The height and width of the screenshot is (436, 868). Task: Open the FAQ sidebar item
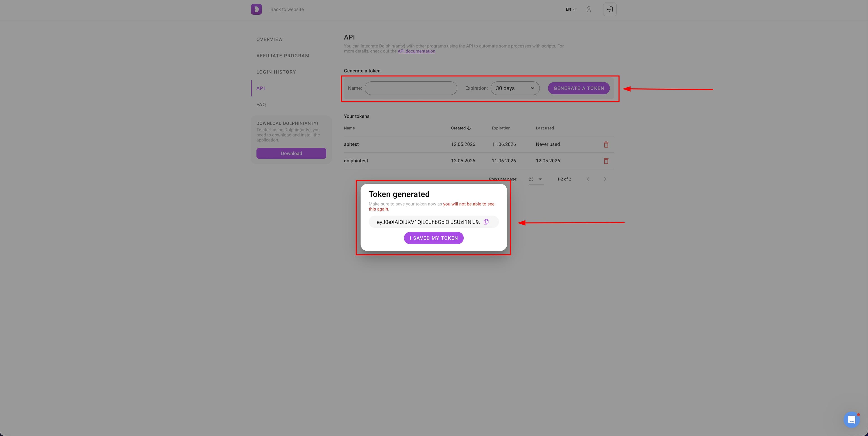pos(261,104)
